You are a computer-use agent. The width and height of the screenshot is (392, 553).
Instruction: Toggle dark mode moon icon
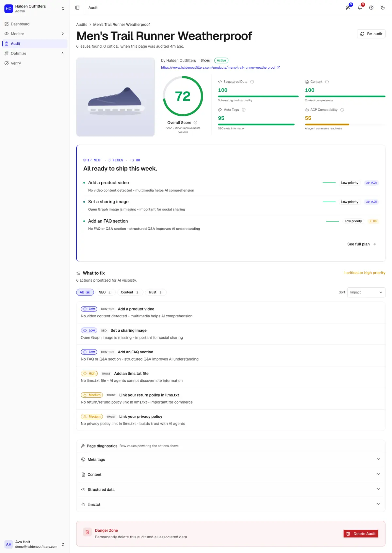(383, 8)
